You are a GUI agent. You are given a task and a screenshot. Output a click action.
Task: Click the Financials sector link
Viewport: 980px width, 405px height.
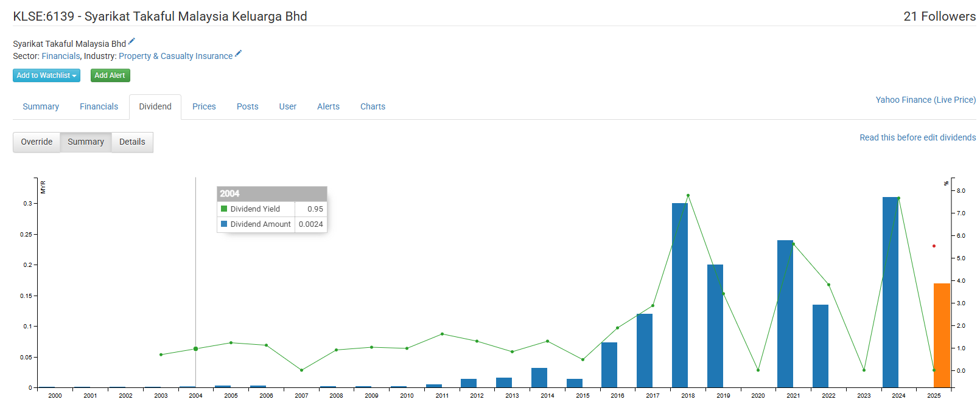pyautogui.click(x=61, y=56)
